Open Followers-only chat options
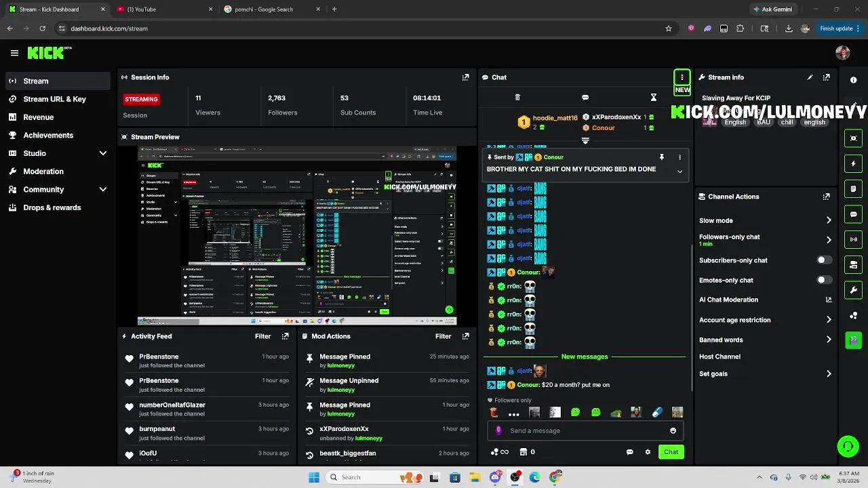The width and height of the screenshot is (868, 488). [765, 240]
